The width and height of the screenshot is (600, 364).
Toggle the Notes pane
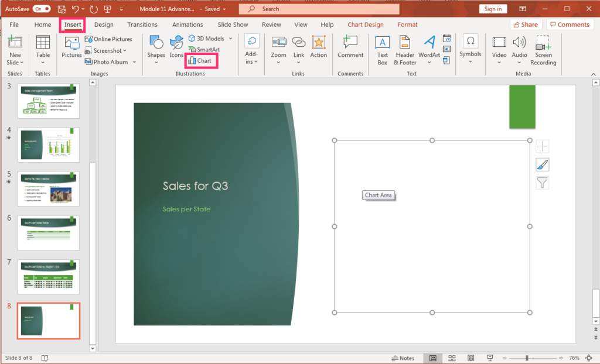(403, 358)
